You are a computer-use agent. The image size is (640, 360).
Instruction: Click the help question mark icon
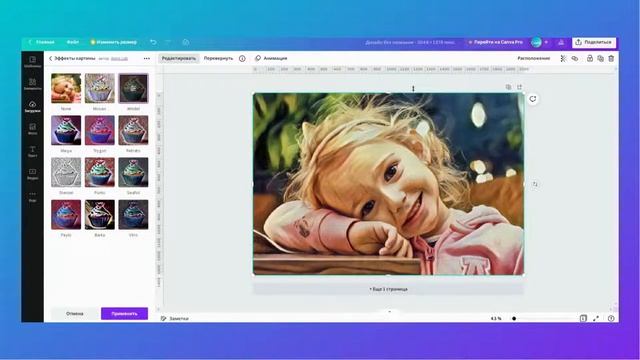click(x=611, y=318)
